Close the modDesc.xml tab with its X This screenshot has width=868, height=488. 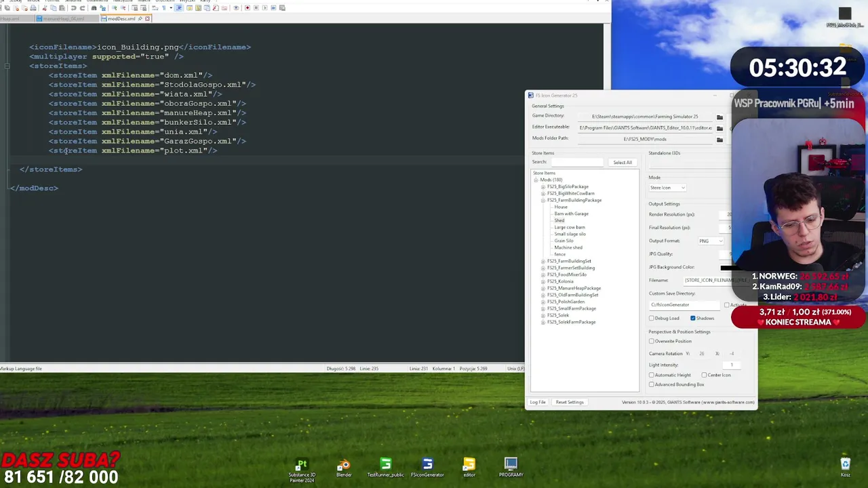[x=147, y=18]
